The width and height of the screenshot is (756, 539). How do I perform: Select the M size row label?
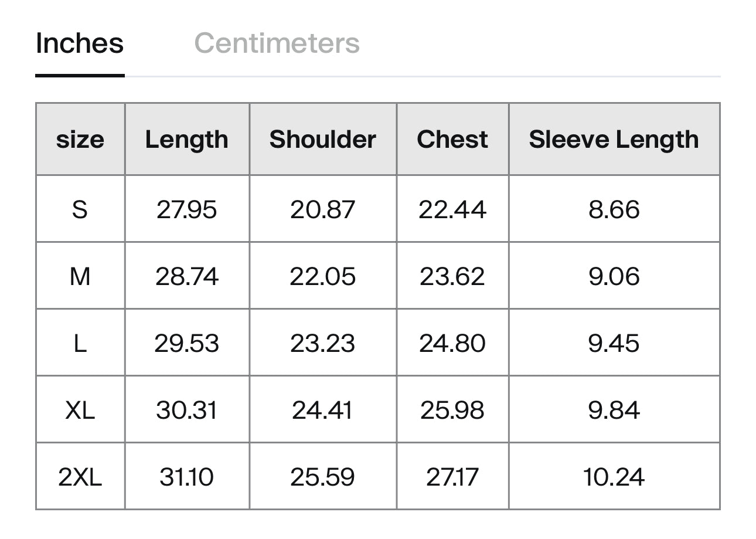tap(80, 276)
